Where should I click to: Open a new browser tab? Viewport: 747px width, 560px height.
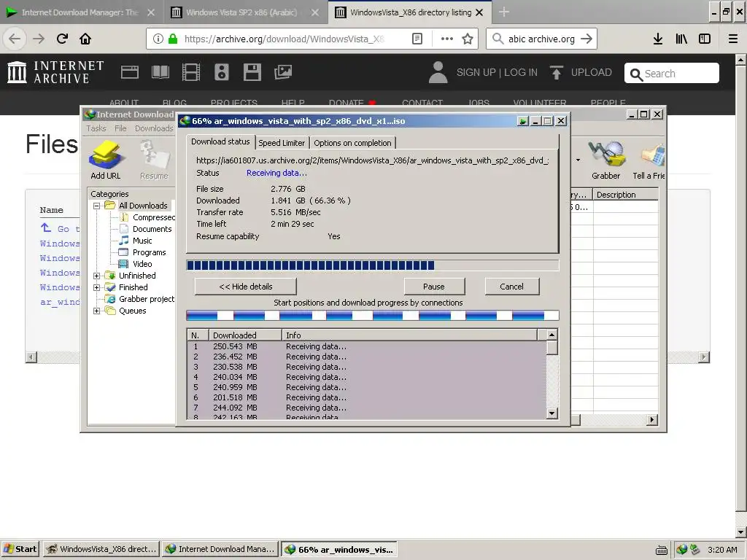point(504,12)
